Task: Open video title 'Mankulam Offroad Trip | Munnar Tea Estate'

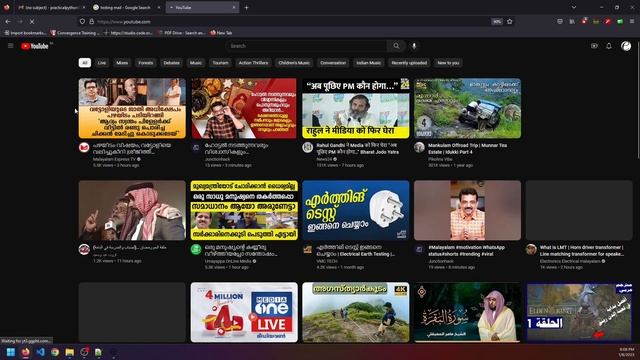Action: [x=467, y=149]
